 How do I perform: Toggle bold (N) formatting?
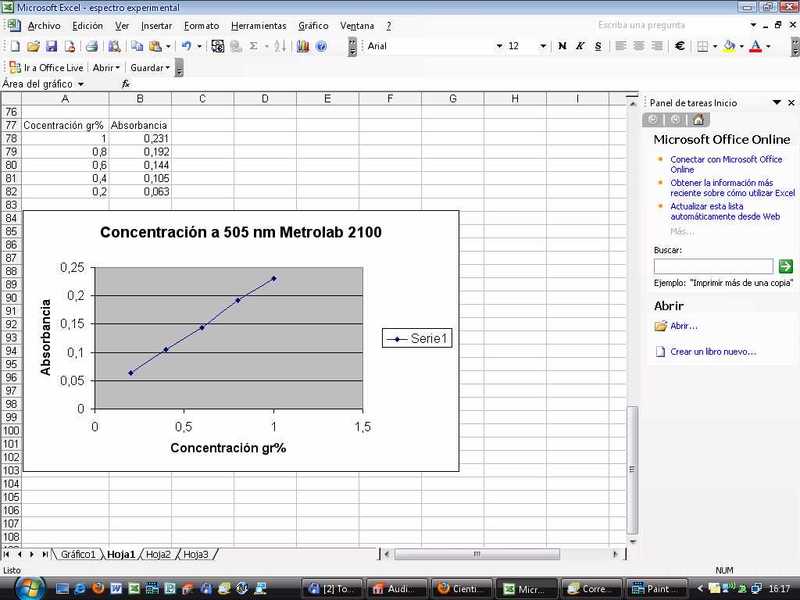[x=562, y=46]
